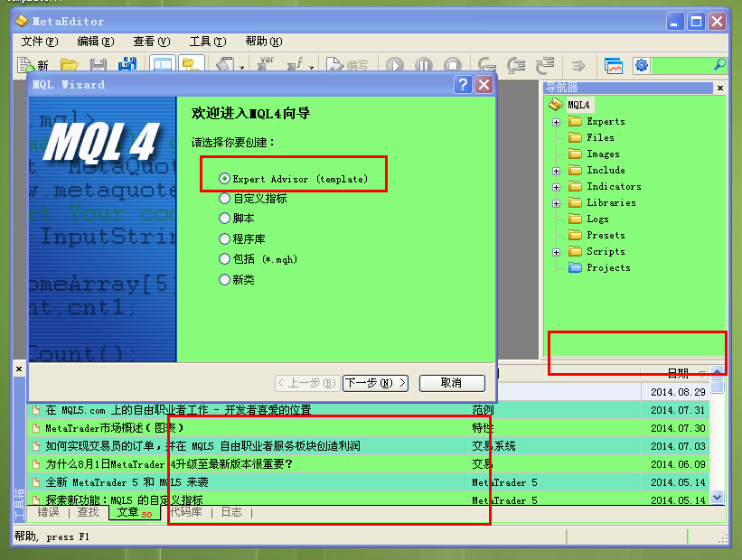
Task: Save the file with the gray floppy icon
Action: [98, 65]
